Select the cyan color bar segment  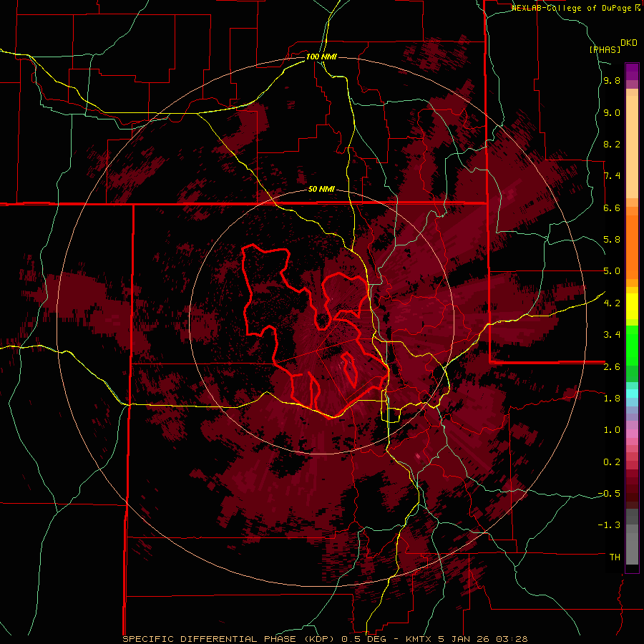[632, 393]
